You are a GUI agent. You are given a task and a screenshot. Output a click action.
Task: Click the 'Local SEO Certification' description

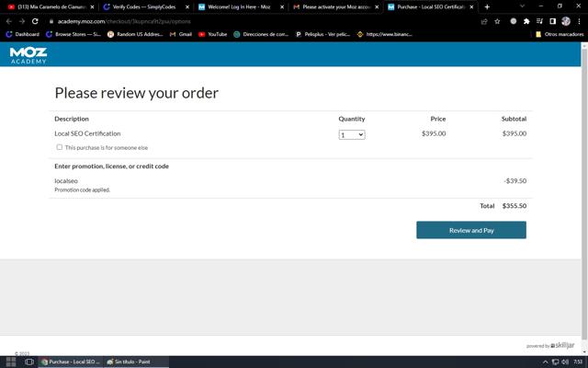coord(87,133)
